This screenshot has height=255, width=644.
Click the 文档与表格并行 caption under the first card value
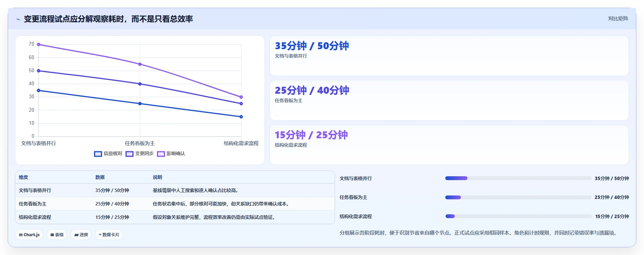pyautogui.click(x=291, y=56)
